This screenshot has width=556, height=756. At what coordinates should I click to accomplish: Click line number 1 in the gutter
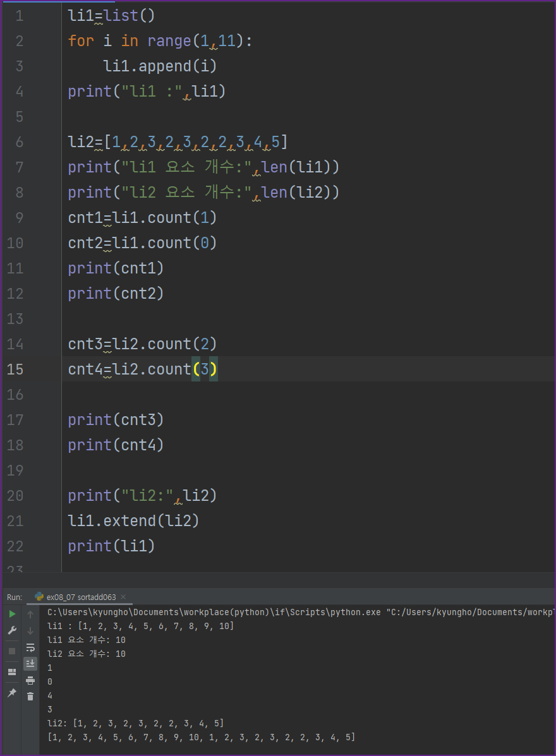[20, 16]
